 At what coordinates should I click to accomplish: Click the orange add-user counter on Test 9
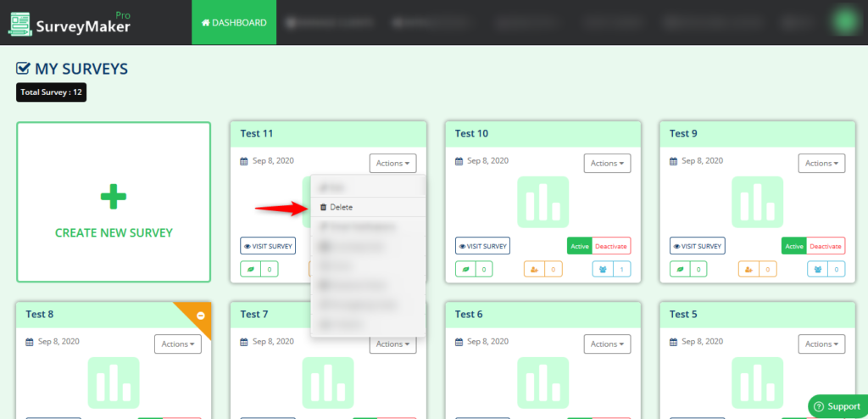757,270
